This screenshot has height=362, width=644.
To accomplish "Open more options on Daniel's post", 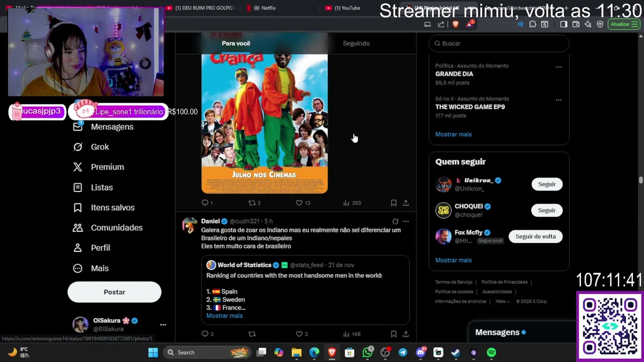I will point(406,221).
